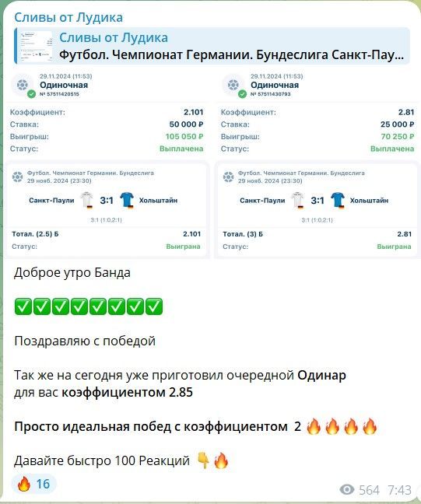Click the blue Хольштайн jersey in right slip
421x504 pixels.
(338, 200)
